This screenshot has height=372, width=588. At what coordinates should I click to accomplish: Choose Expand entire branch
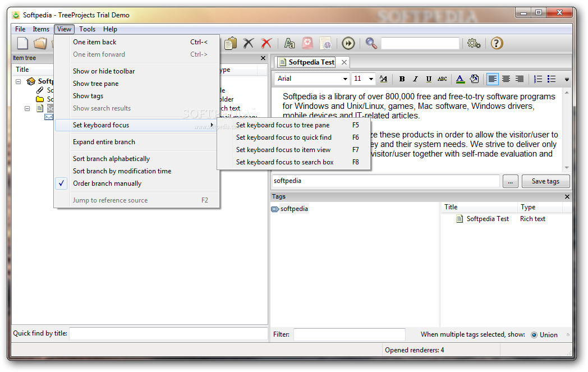tap(136, 142)
